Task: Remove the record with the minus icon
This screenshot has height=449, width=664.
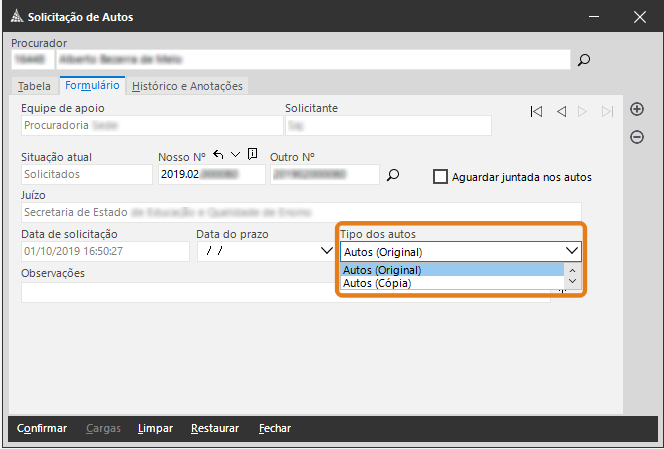Action: [637, 137]
